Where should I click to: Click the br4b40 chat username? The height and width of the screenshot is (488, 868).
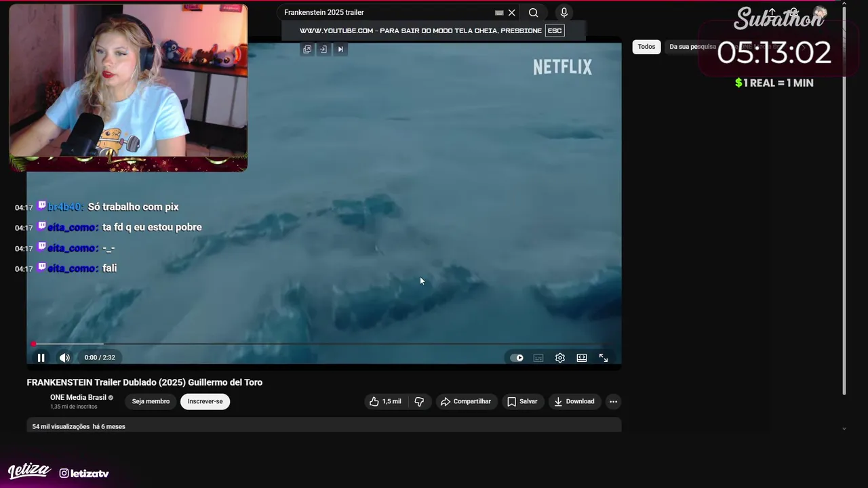(x=65, y=207)
